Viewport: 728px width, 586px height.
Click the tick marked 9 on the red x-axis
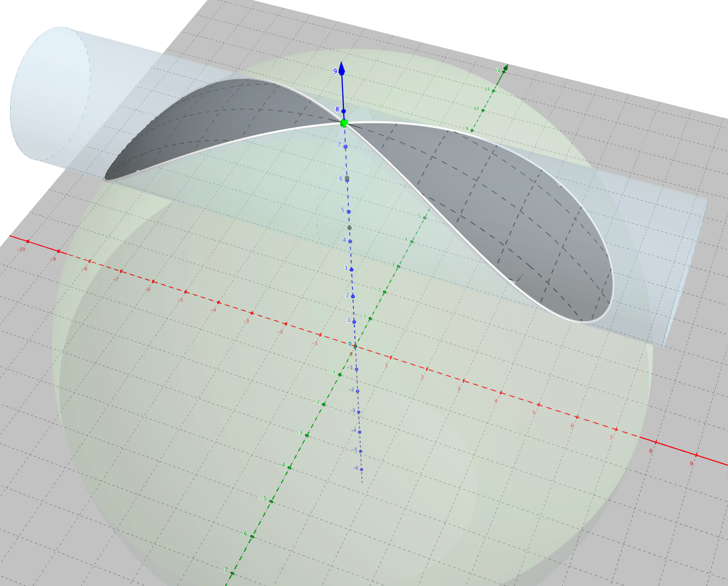pyautogui.click(x=696, y=455)
